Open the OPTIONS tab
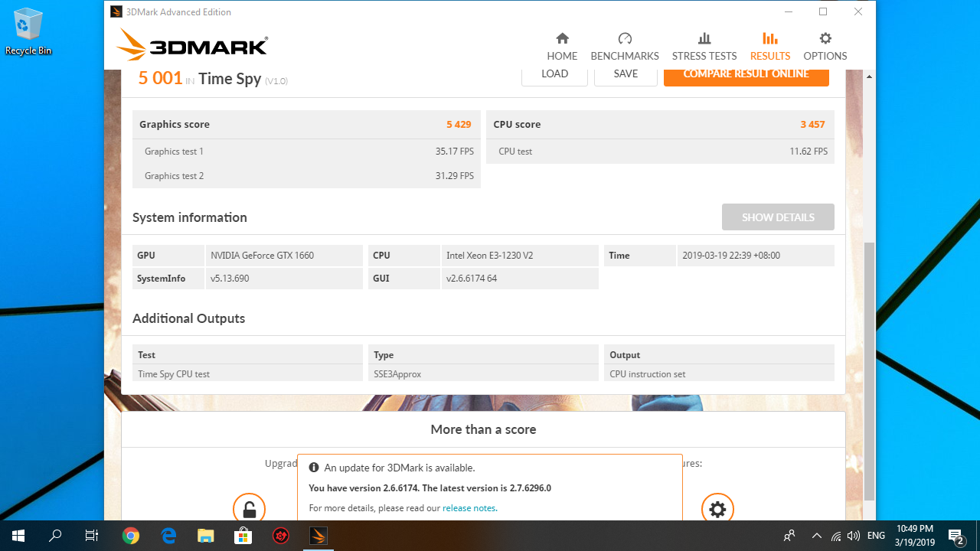Screen dimensions: 980x551 [x=825, y=47]
